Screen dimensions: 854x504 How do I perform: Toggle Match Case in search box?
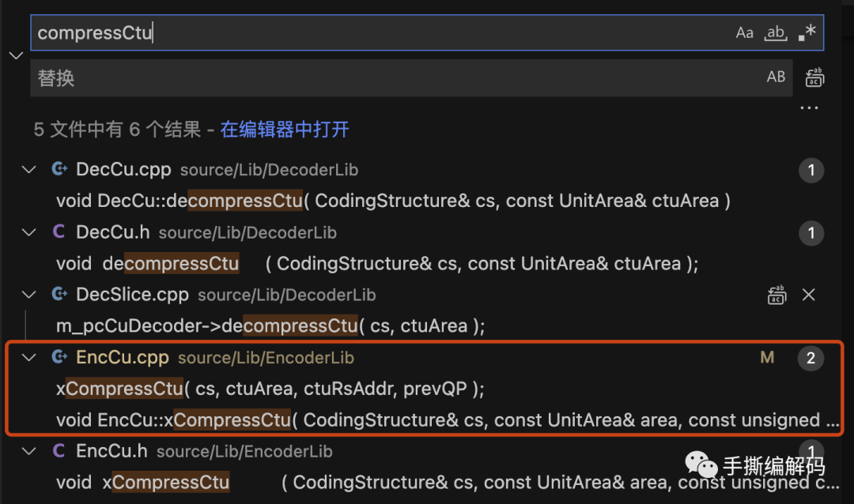[x=744, y=32]
